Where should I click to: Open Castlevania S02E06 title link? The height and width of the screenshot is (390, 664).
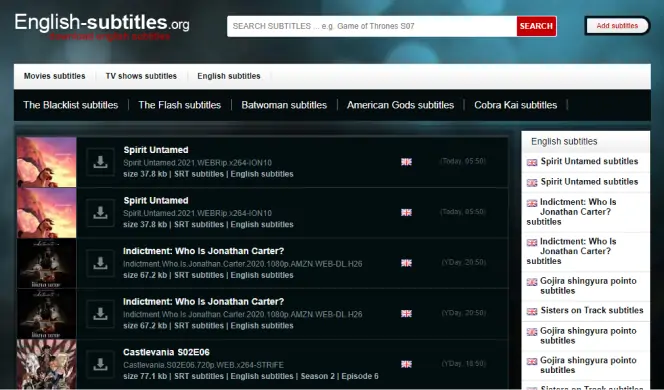(x=166, y=352)
